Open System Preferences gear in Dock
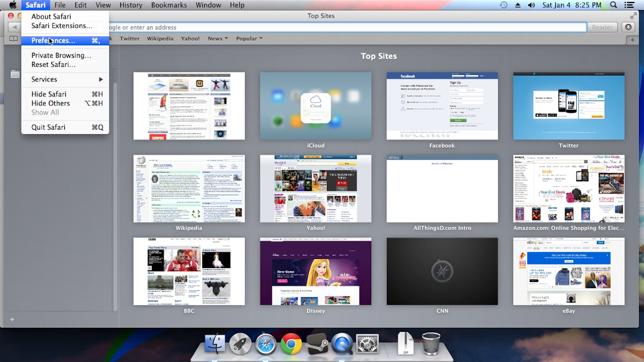The image size is (644, 362). click(x=367, y=344)
